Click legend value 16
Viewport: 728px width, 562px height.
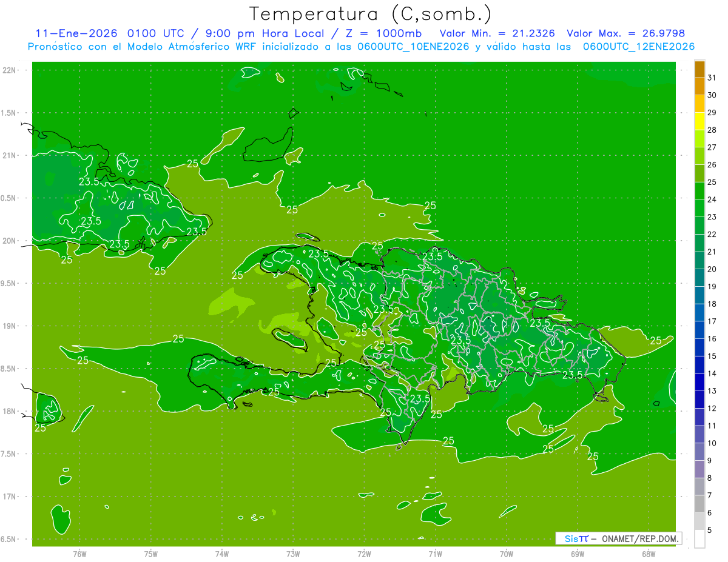pos(712,339)
